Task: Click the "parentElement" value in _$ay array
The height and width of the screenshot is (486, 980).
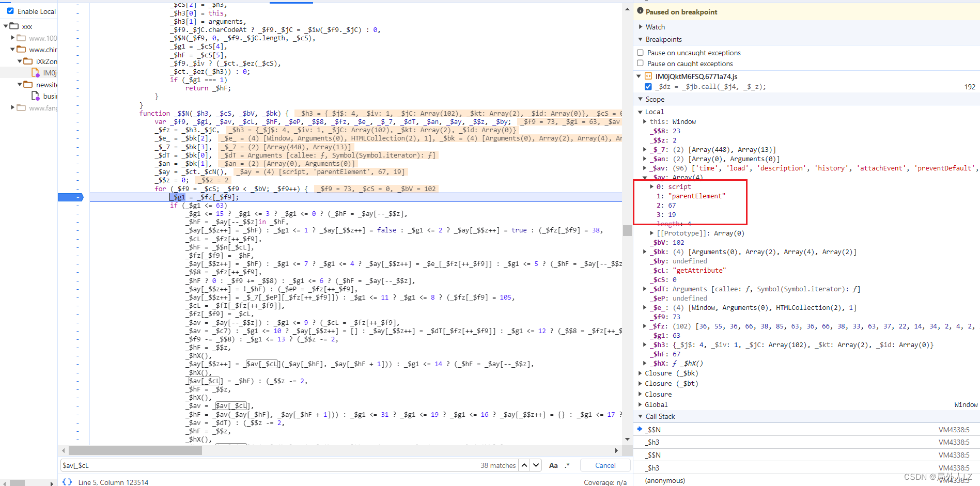Action: (x=697, y=196)
